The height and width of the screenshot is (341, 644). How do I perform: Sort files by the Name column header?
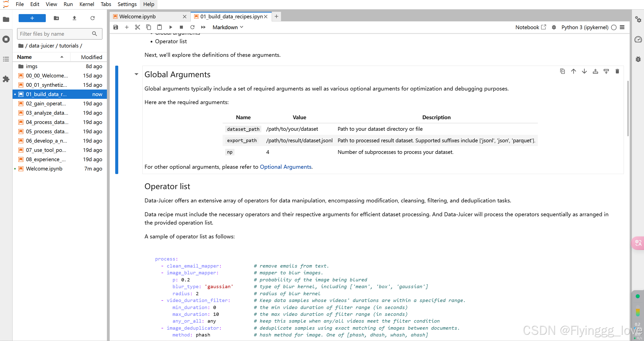coord(24,57)
